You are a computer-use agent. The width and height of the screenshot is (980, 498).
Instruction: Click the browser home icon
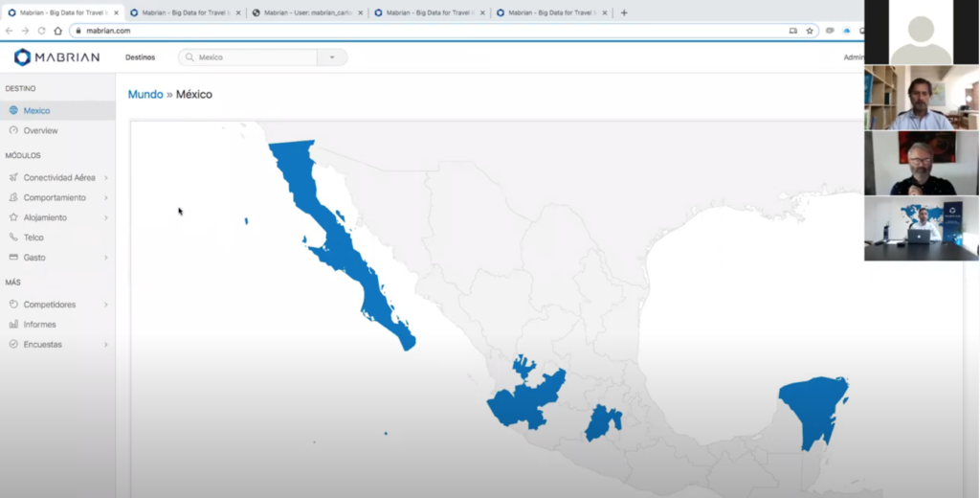(57, 31)
